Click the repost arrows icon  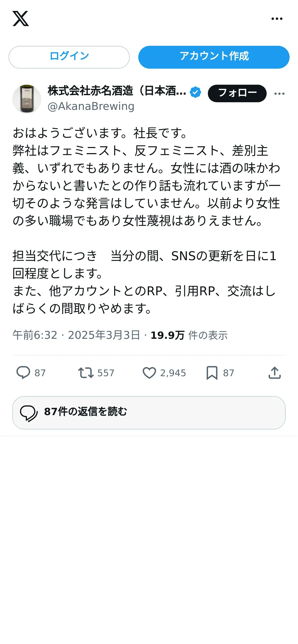[x=86, y=373]
